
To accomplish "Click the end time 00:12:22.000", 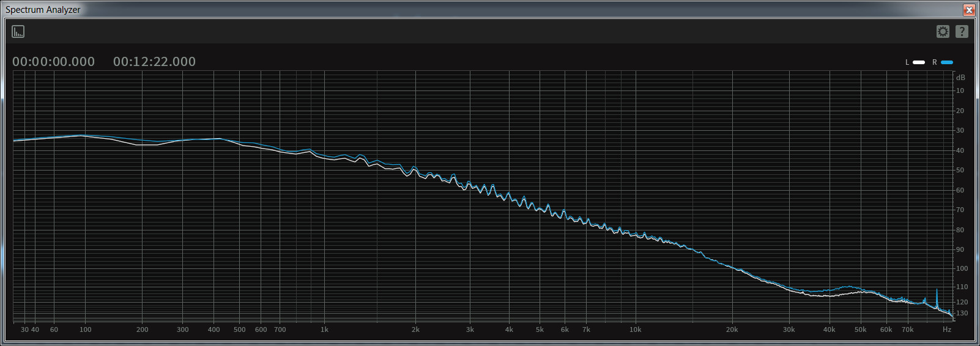I will tap(154, 62).
